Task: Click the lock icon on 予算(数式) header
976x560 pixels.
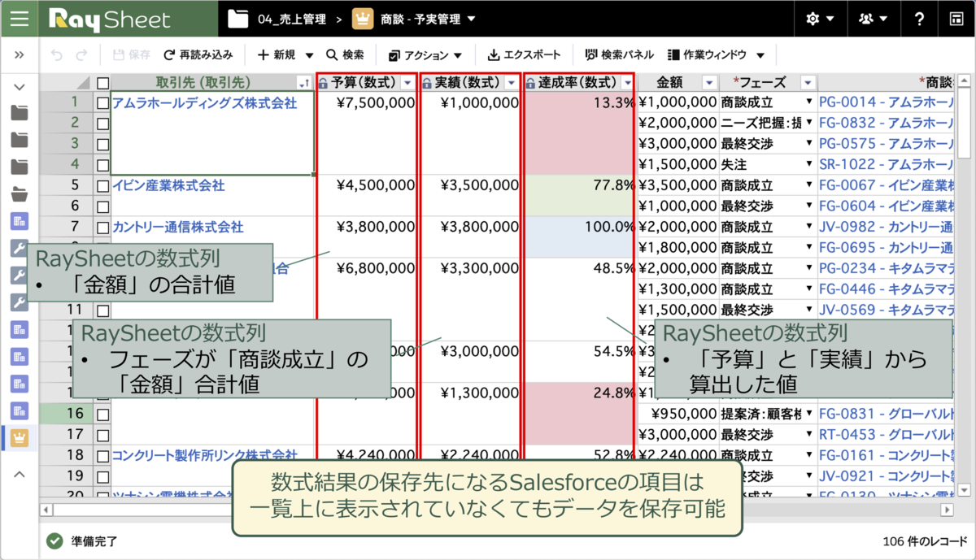Action: point(323,83)
